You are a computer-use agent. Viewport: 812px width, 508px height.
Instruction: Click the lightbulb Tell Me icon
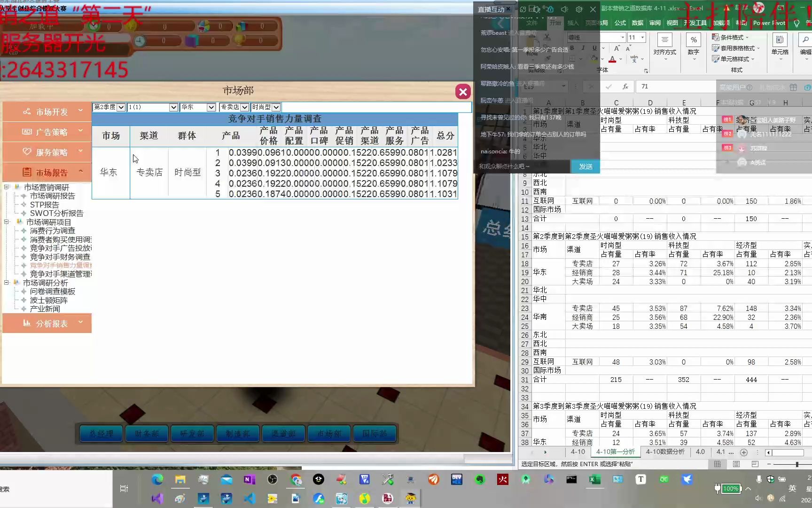pyautogui.click(x=796, y=23)
